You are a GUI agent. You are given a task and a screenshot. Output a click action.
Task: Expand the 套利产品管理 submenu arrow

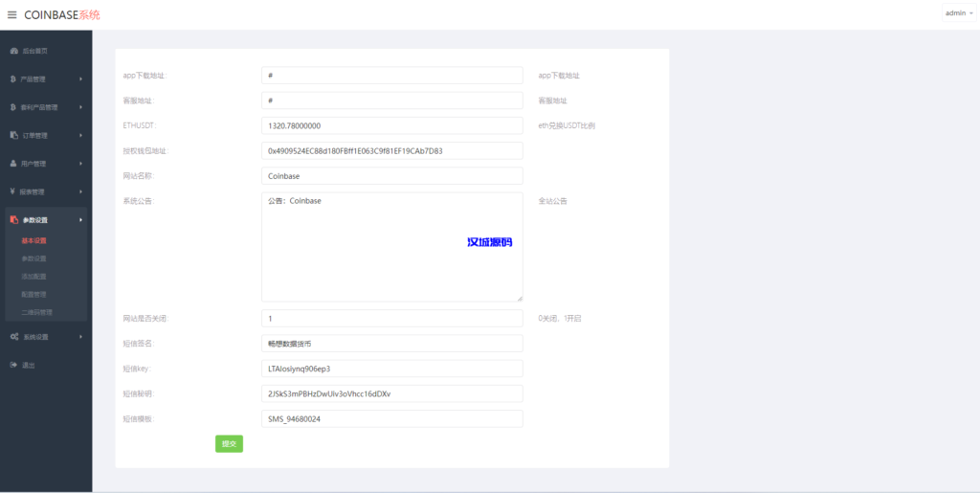pyautogui.click(x=80, y=107)
